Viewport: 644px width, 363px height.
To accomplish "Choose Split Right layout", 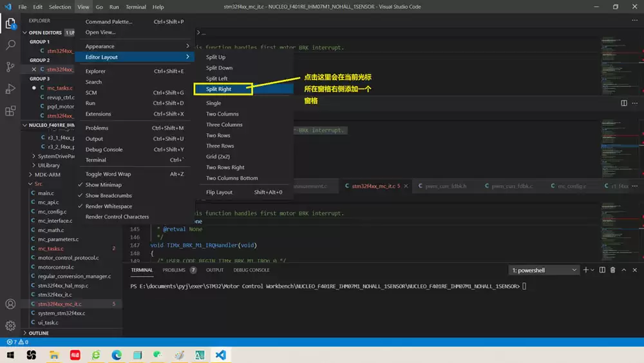I will coord(223,89).
